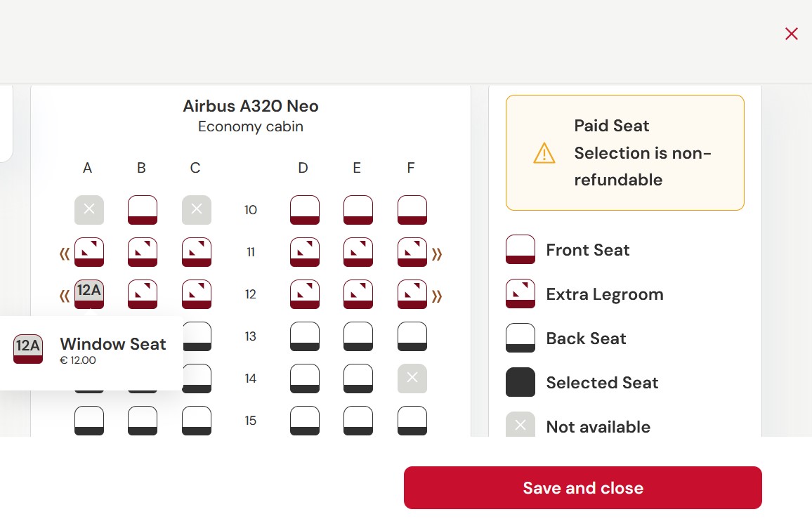Click the Selected Seat legend swatch
This screenshot has width=812, height=526.
[520, 382]
